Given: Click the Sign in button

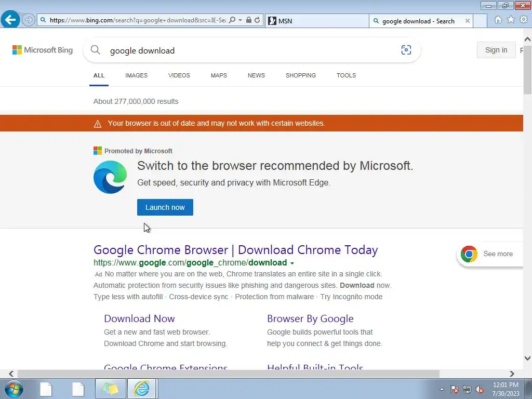Looking at the screenshot, I should pos(496,50).
